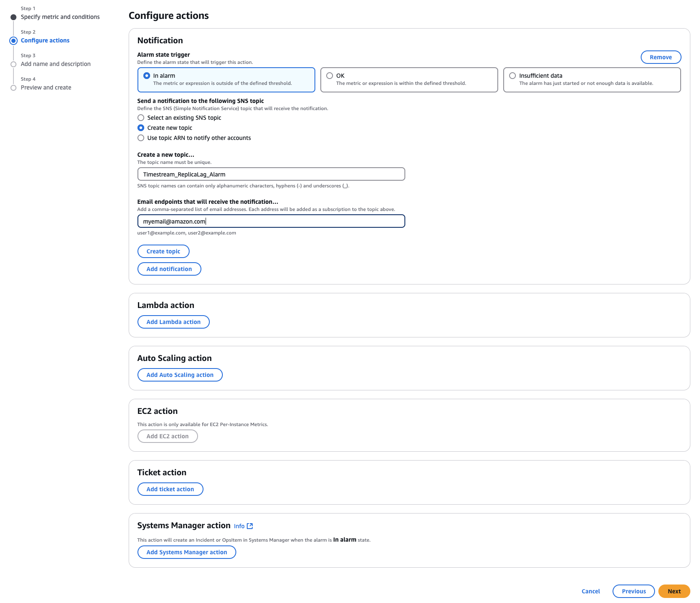Screen dimensions: 700x603
Task: Proceed with the Next button
Action: 674,591
